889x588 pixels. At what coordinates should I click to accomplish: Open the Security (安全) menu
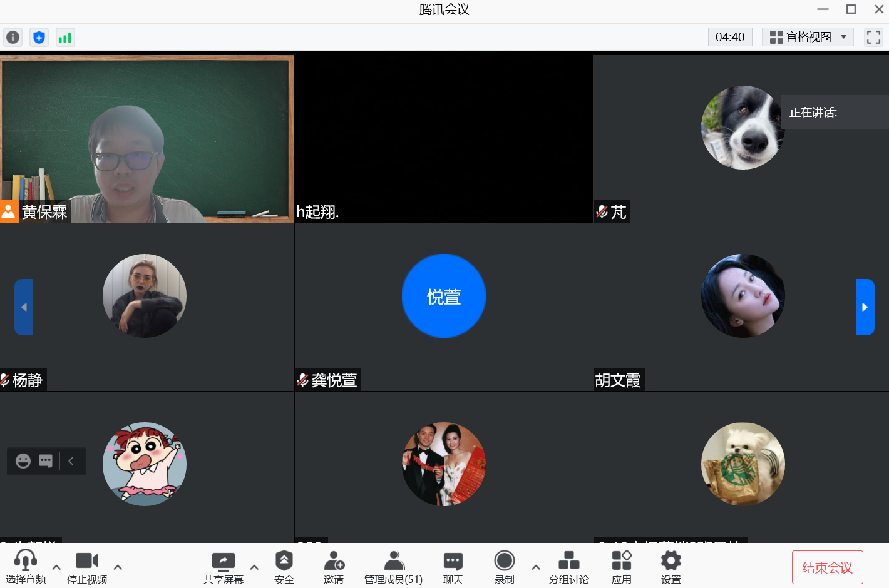284,567
